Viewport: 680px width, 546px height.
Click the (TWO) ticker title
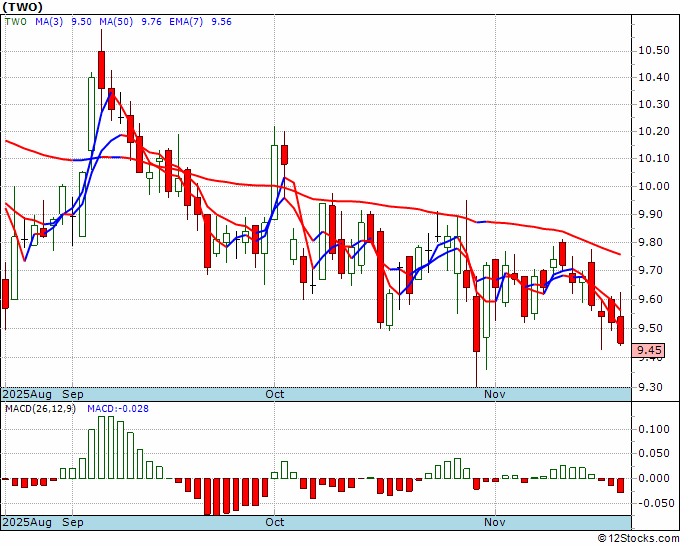pyautogui.click(x=23, y=7)
